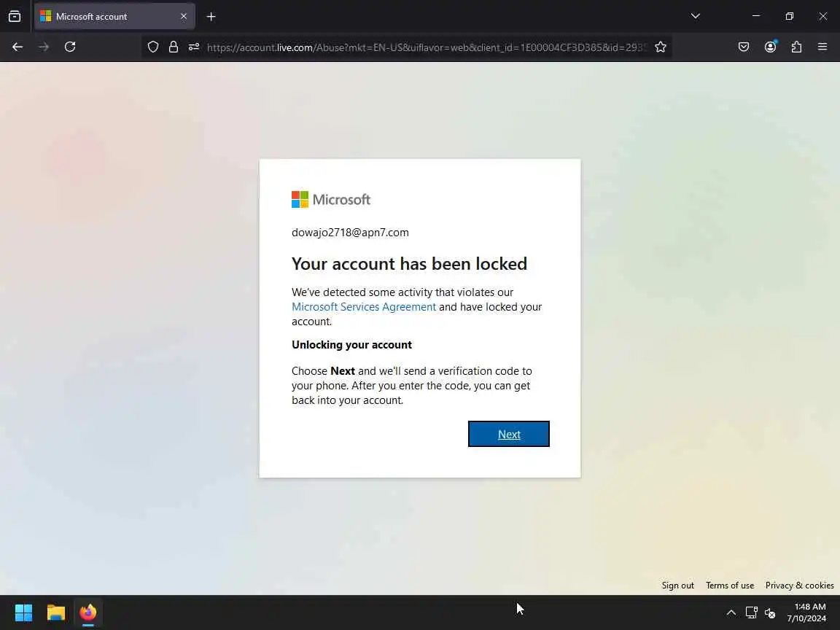Open the Microsoft Services Agreement link
The width and height of the screenshot is (840, 630).
364,307
